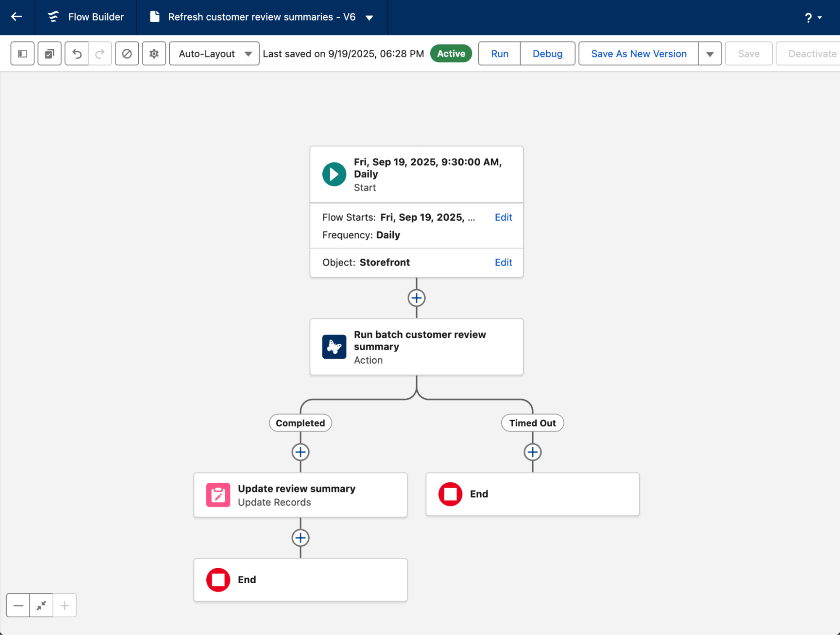840x635 pixels.
Task: Toggle the toolbox panel icon
Action: 22,53
